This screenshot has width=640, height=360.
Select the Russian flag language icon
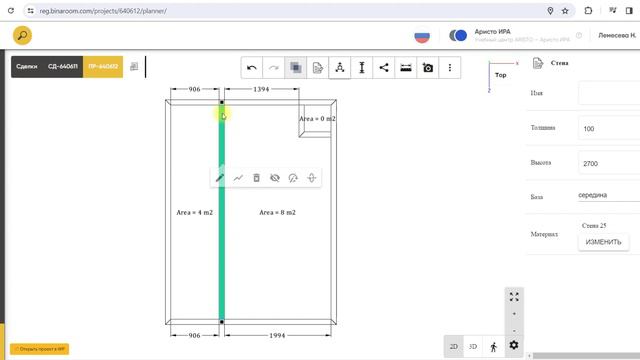422,36
